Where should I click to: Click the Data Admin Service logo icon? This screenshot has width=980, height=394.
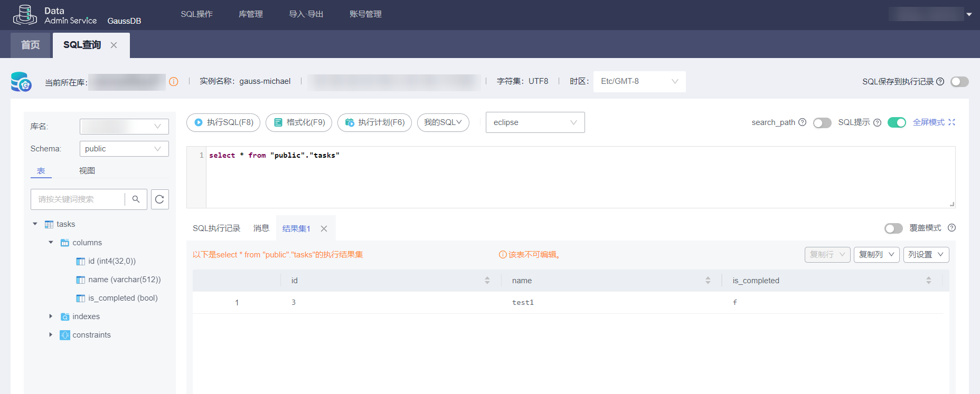click(x=25, y=15)
